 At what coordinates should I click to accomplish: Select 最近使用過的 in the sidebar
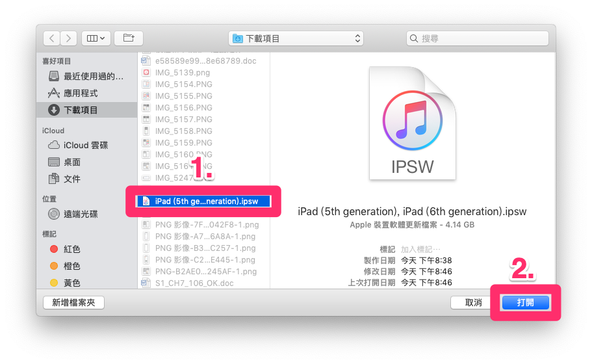pyautogui.click(x=87, y=76)
